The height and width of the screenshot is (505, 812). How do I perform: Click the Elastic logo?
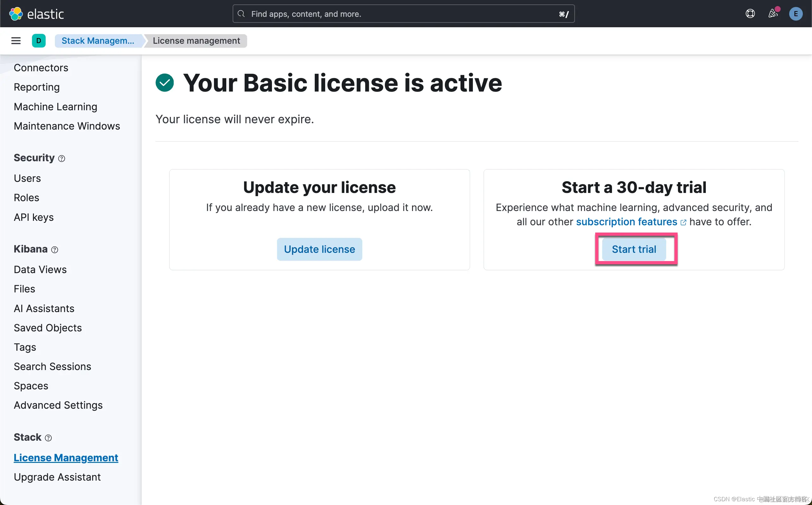tap(36, 14)
